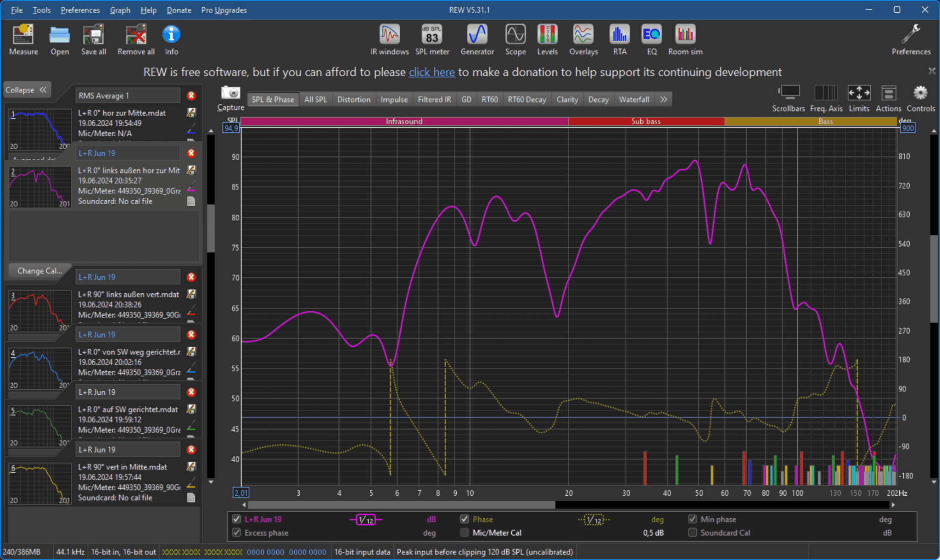Image resolution: width=940 pixels, height=560 pixels.
Task: Open the File menu
Action: pyautogui.click(x=17, y=10)
